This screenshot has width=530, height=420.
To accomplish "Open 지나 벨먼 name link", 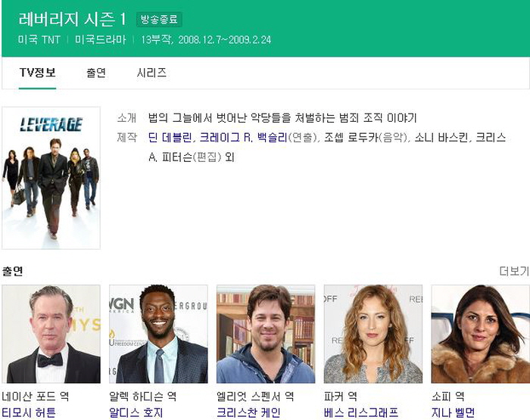I will pyautogui.click(x=453, y=412).
